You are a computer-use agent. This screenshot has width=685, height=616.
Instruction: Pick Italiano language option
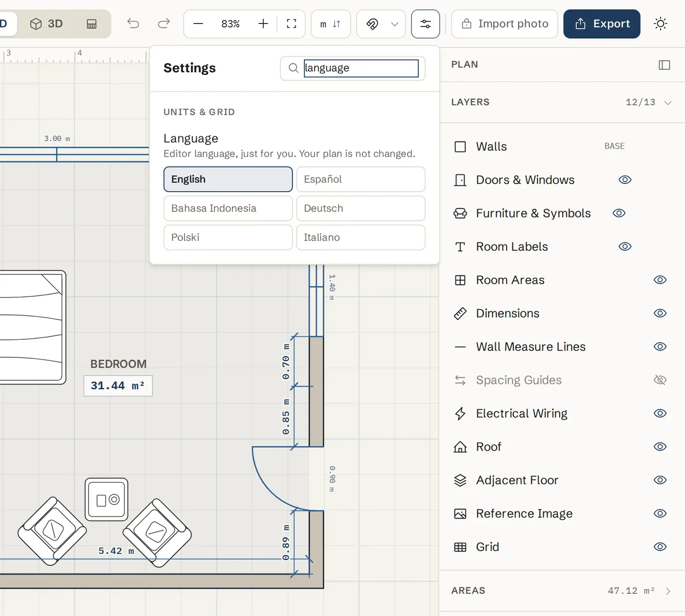click(x=361, y=238)
